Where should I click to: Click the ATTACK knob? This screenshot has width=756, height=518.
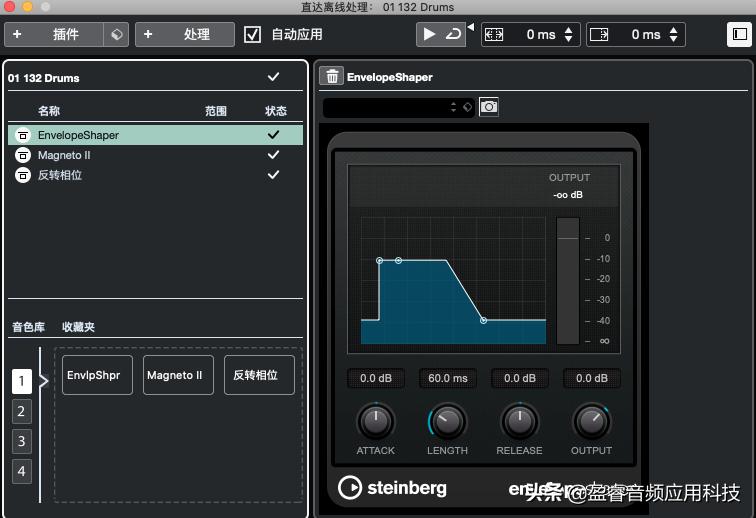(x=376, y=422)
